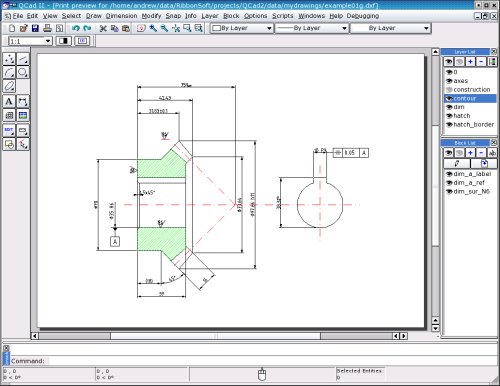Select the Text tool labeled A
Image resolution: width=500 pixels, height=386 pixels.
9,102
